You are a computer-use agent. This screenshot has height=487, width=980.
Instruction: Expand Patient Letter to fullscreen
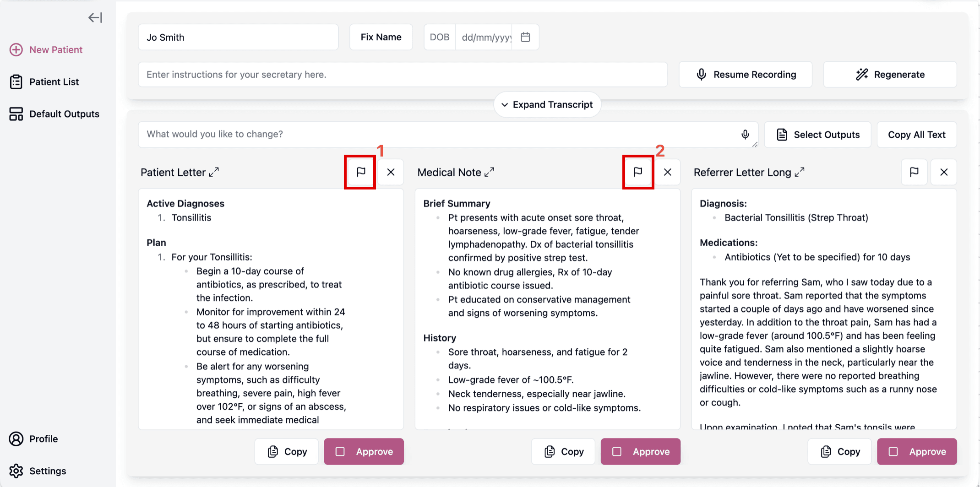coord(214,172)
